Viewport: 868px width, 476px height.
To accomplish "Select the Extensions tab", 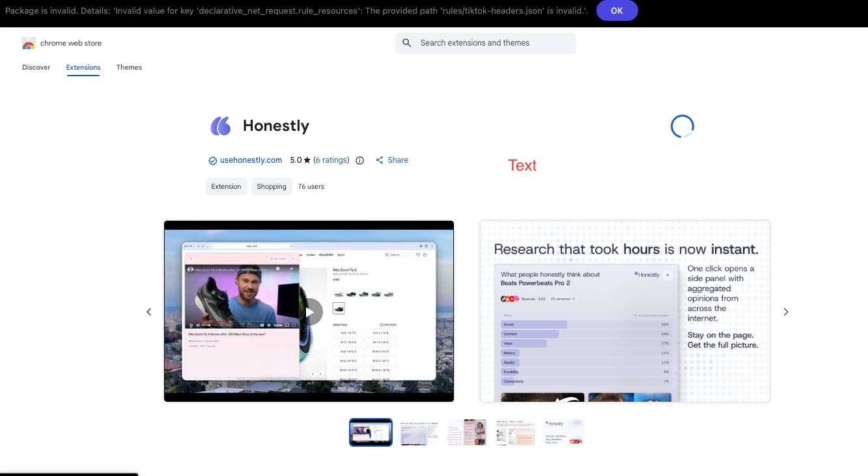I will (x=83, y=67).
